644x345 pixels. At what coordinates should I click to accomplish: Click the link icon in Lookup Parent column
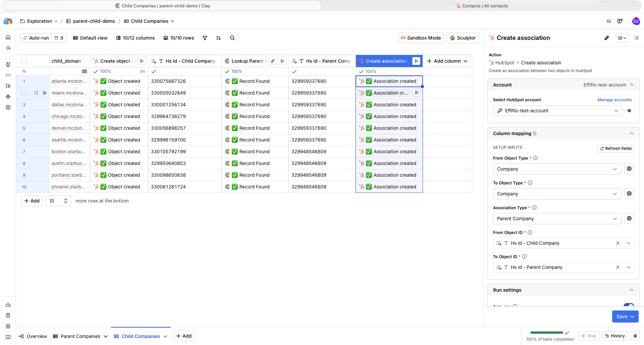click(273, 61)
